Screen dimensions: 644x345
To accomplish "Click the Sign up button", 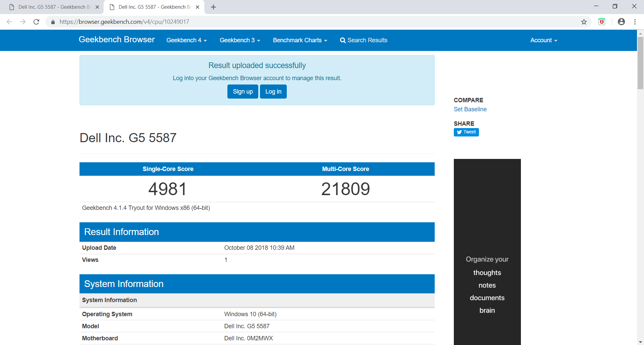I will pyautogui.click(x=243, y=92).
